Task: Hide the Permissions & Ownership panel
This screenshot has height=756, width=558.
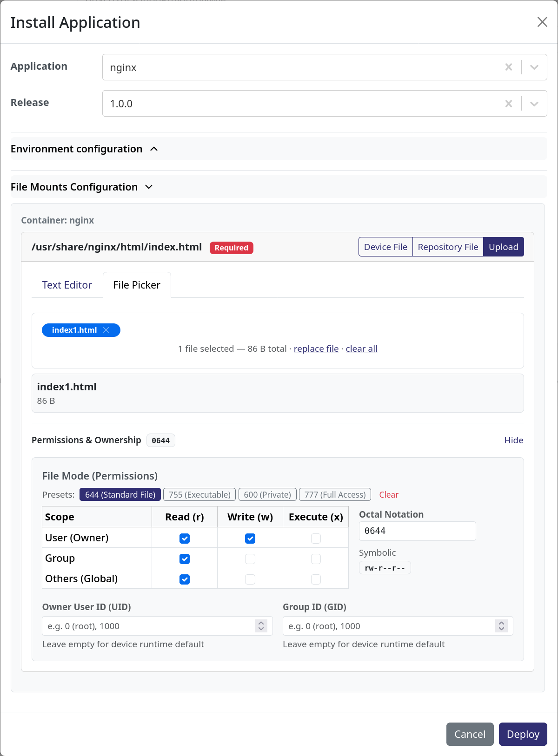Action: 514,440
